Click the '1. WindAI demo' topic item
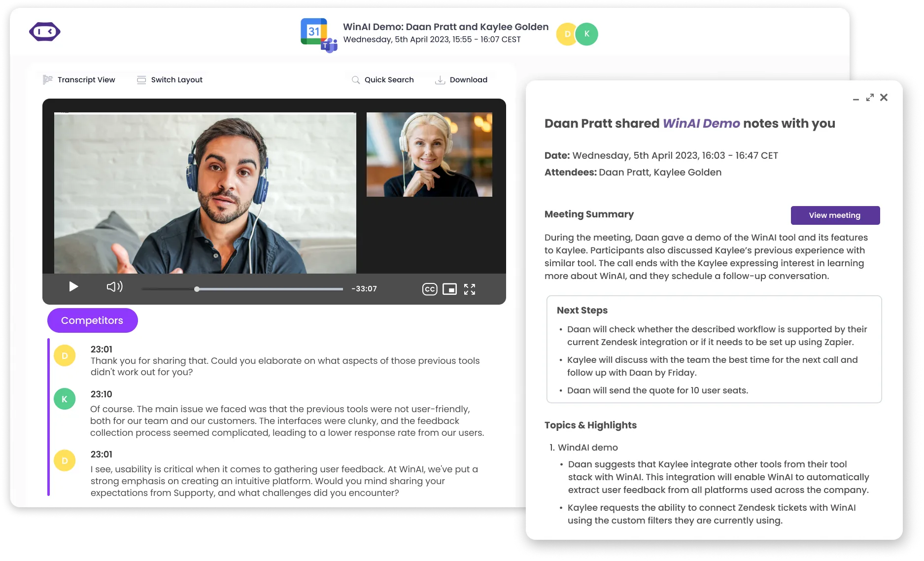The image size is (924, 561). (x=584, y=448)
